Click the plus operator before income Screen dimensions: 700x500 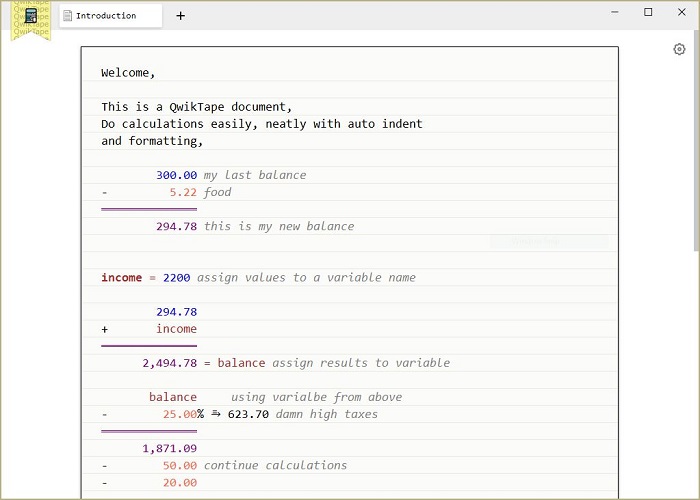(x=104, y=329)
